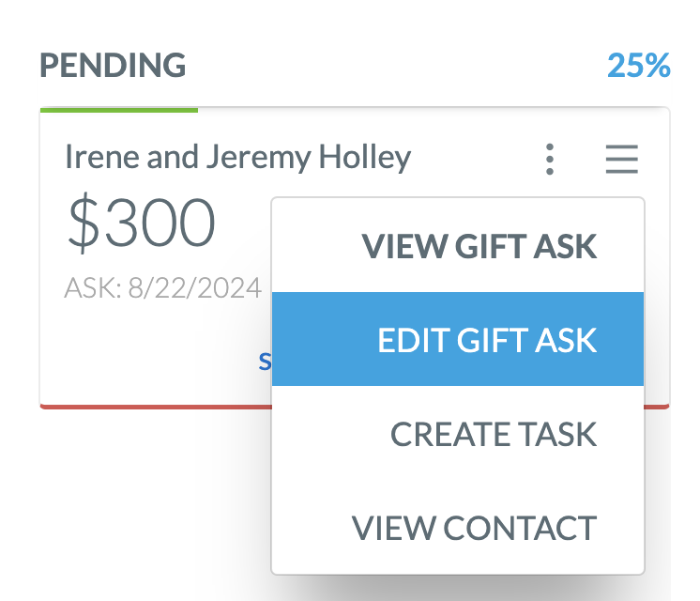Click the white gap between kebab and hamburger icons
Viewport: 700px width, 601px height.
584,160
